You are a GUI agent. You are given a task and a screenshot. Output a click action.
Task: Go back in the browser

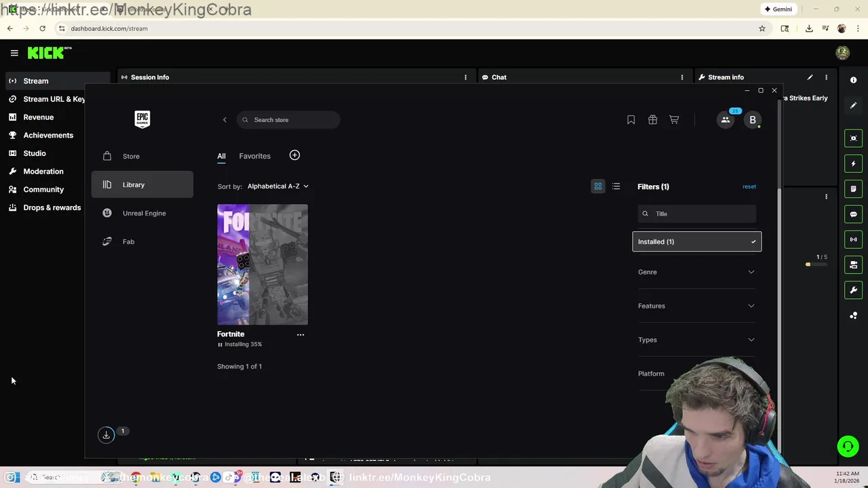point(9,28)
